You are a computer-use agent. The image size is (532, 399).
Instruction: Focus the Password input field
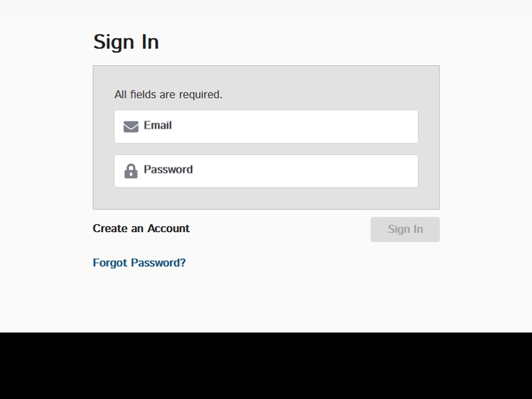pyautogui.click(x=266, y=171)
